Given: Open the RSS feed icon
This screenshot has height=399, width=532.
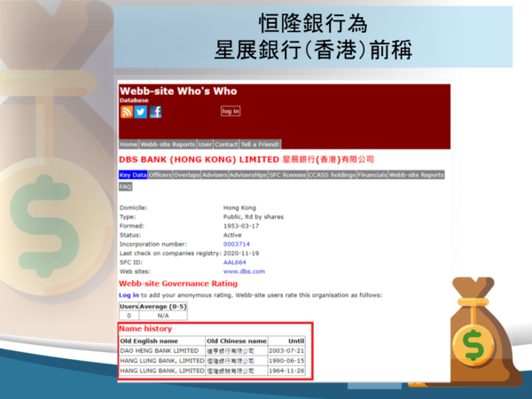Looking at the screenshot, I should (x=127, y=112).
